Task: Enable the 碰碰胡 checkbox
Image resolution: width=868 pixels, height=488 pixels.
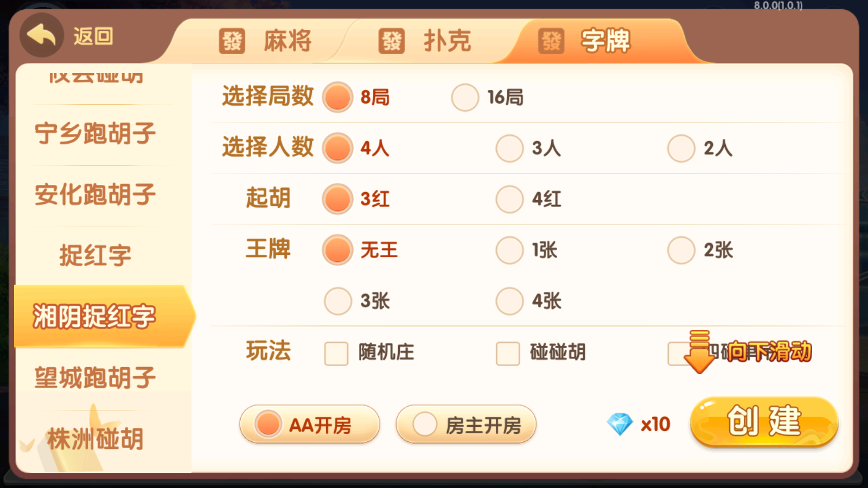Action: click(508, 354)
